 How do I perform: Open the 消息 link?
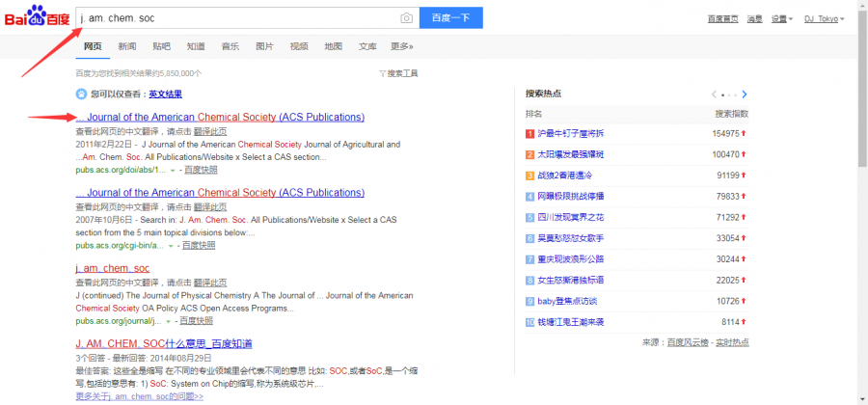pyautogui.click(x=755, y=19)
